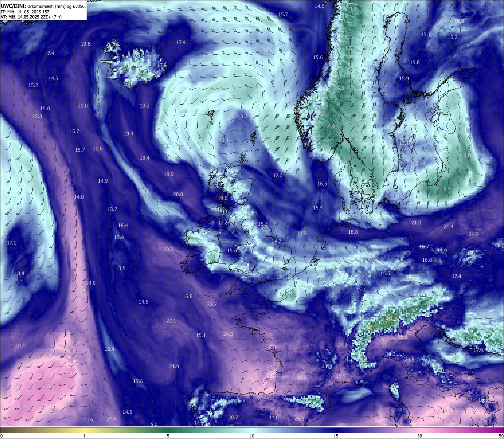Screen dimensions: 504x439
Task: Click the 24.3 value label
Action: tap(228, 334)
